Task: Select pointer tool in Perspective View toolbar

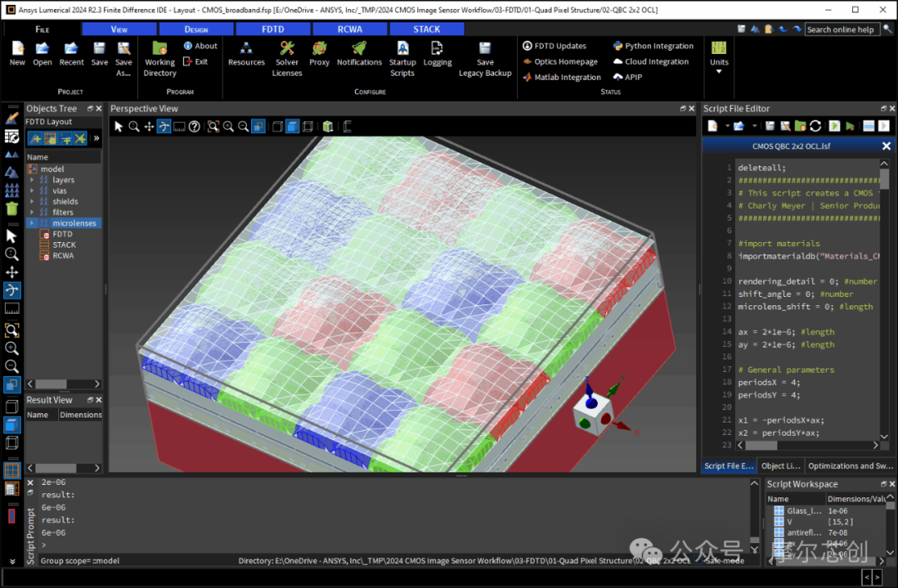Action: 119,126
